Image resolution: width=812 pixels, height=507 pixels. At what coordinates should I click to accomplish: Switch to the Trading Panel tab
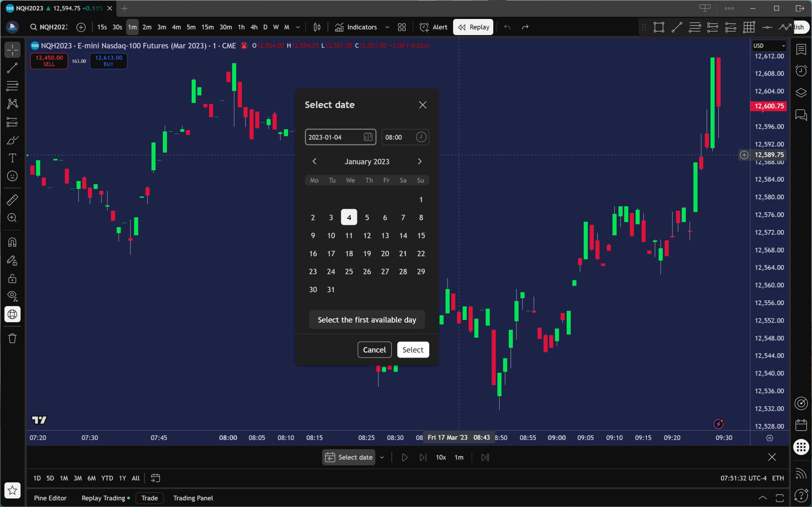pos(193,498)
